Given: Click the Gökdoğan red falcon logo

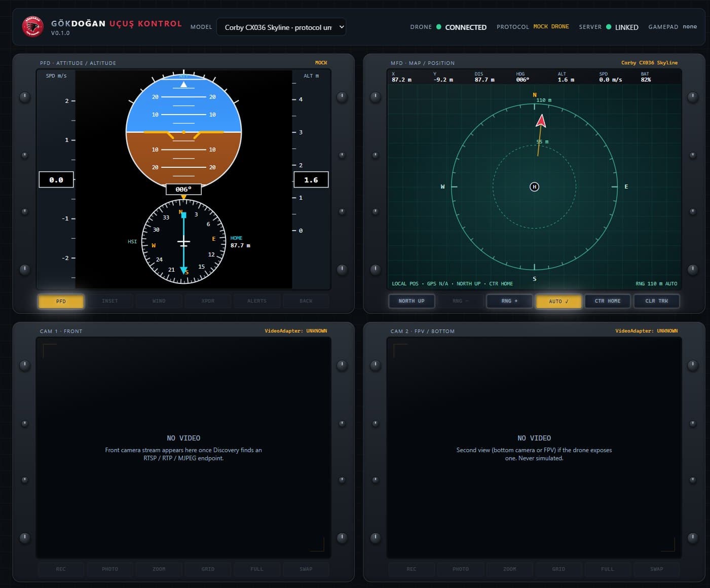Looking at the screenshot, I should tap(33, 27).
